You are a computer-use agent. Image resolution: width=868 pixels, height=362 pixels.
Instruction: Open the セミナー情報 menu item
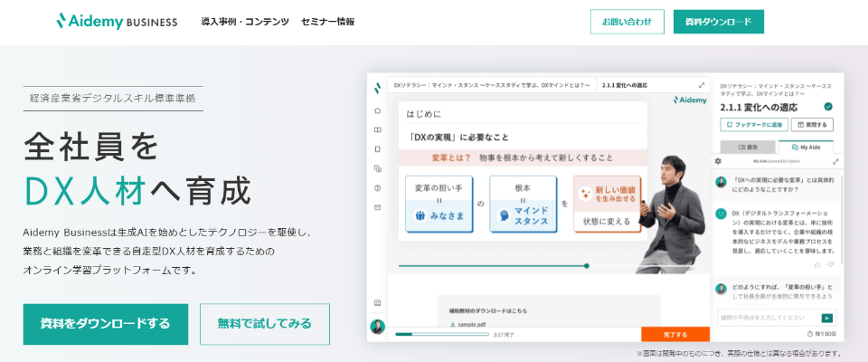pyautogui.click(x=327, y=22)
